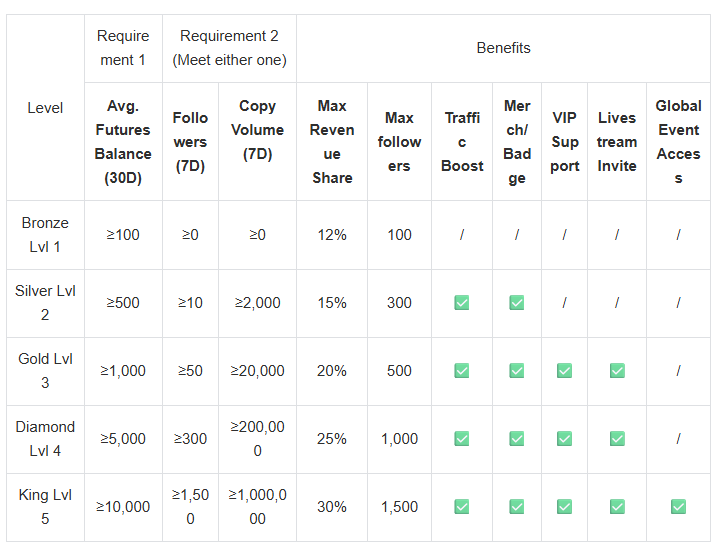Select the King Lvl 5 row label

tap(45, 507)
